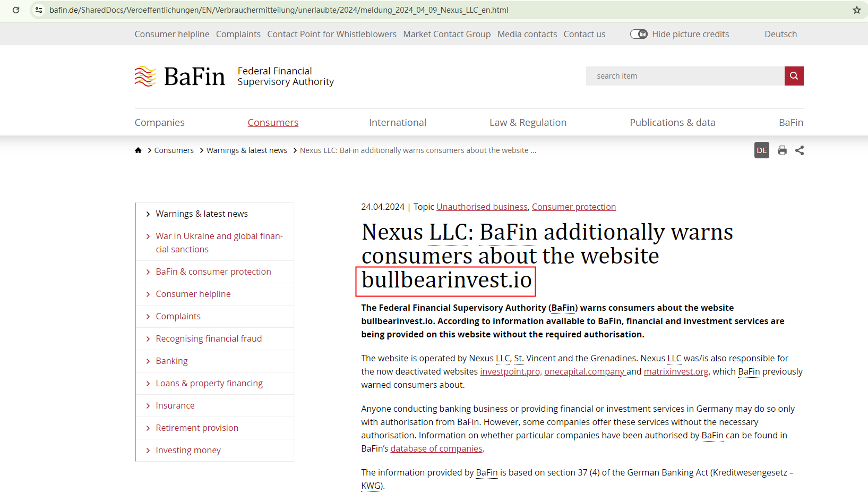This screenshot has width=868, height=492.
Task: Open Loans & property financing sidebar item
Action: click(x=209, y=383)
